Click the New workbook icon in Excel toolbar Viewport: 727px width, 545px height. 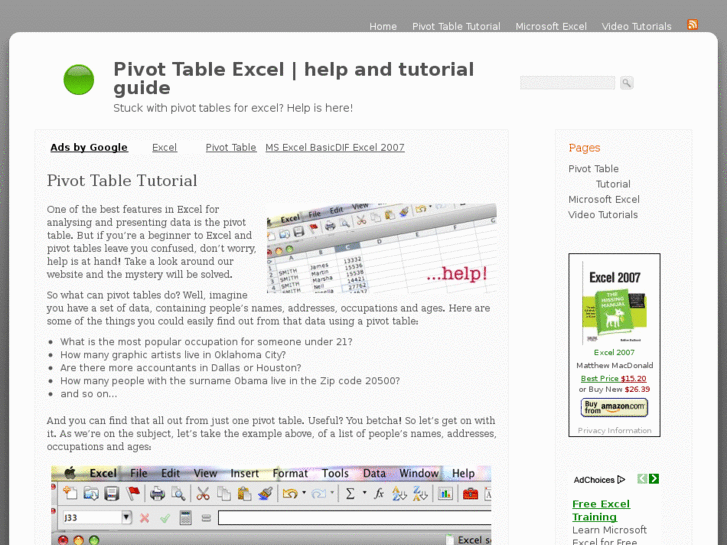(70, 494)
